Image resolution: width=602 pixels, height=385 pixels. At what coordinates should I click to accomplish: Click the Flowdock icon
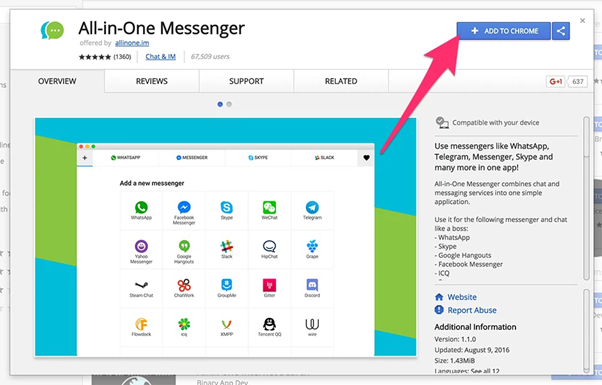click(x=141, y=324)
